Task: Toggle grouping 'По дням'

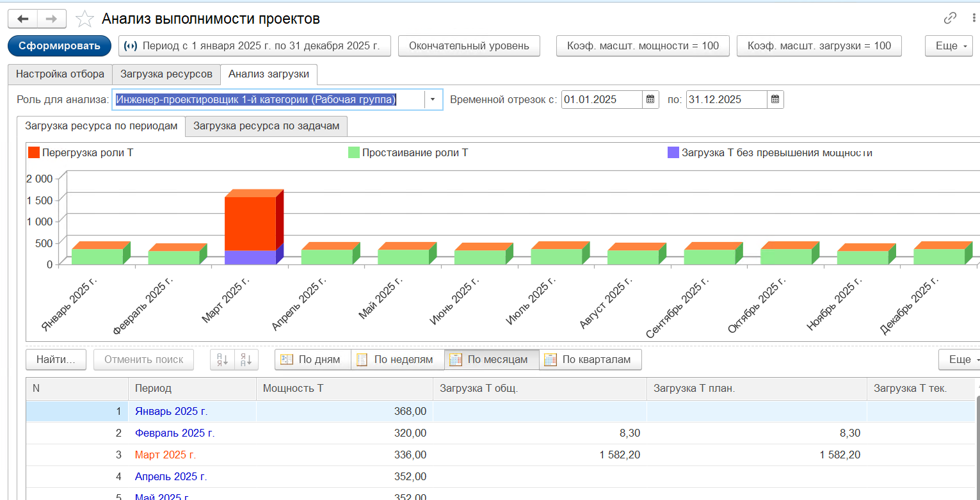Action: click(x=312, y=360)
